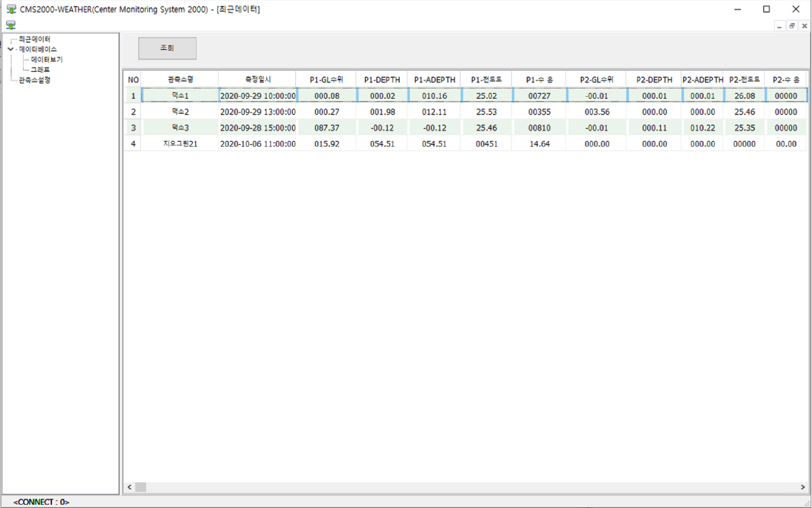The image size is (812, 508).
Task: Click the P2-DEPTH column header
Action: (654, 80)
